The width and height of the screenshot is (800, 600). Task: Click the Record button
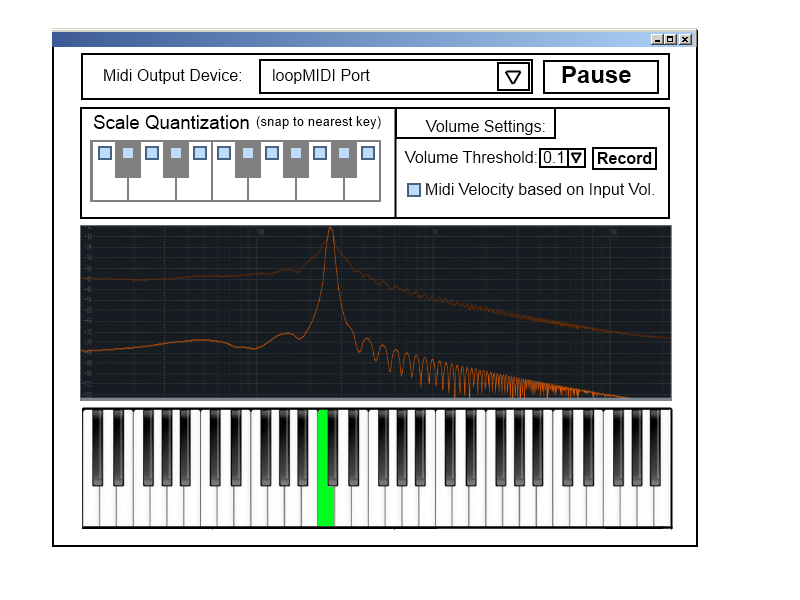click(x=624, y=158)
